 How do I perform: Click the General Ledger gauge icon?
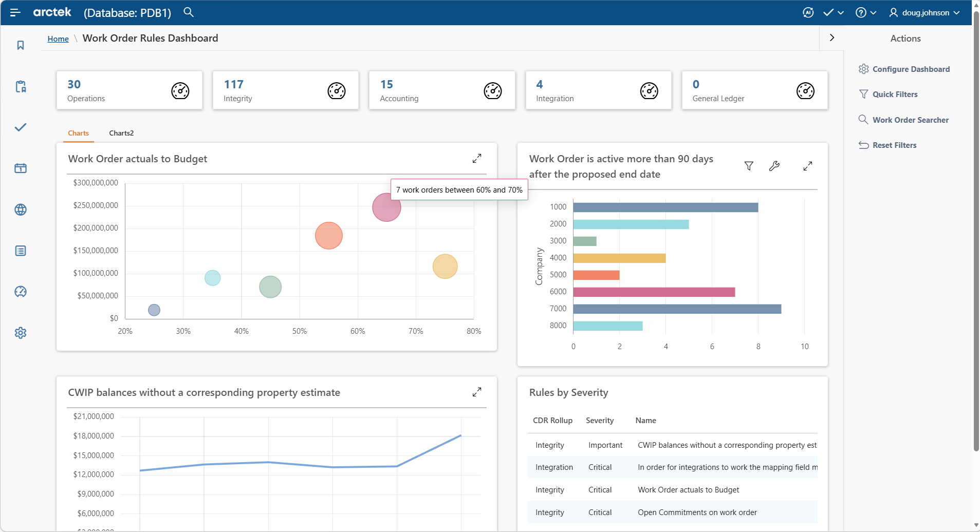pyautogui.click(x=805, y=91)
